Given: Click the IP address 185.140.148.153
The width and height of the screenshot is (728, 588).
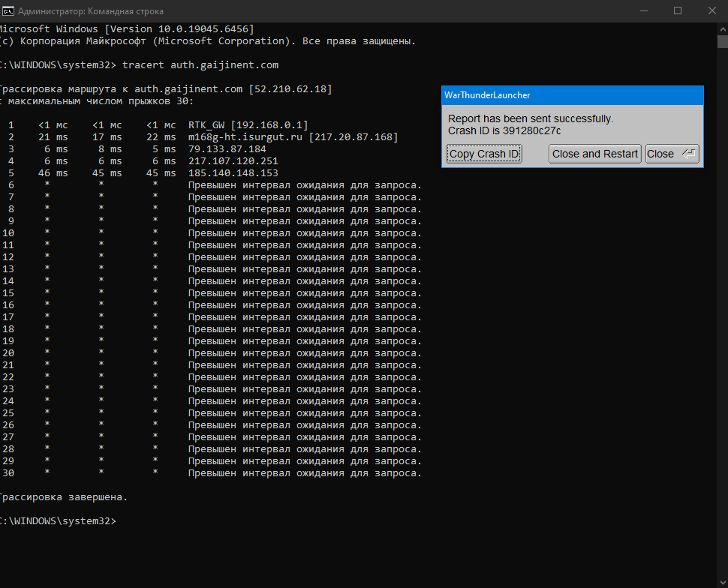Looking at the screenshot, I should pos(233,173).
